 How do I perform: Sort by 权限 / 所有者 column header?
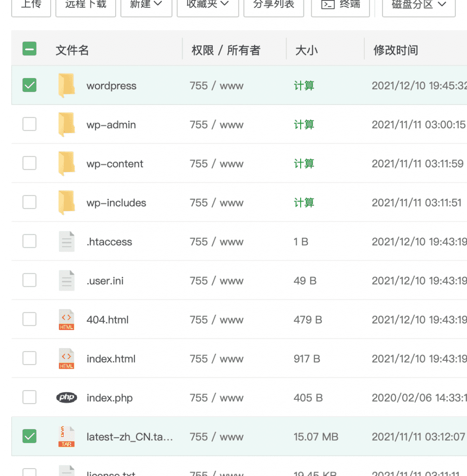click(x=226, y=50)
